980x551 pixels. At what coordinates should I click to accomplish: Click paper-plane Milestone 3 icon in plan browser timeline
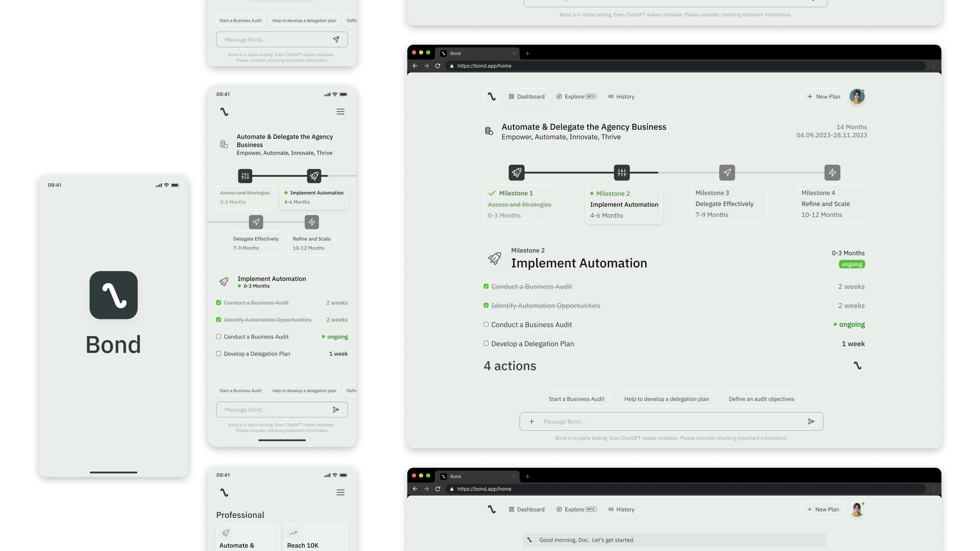click(727, 173)
